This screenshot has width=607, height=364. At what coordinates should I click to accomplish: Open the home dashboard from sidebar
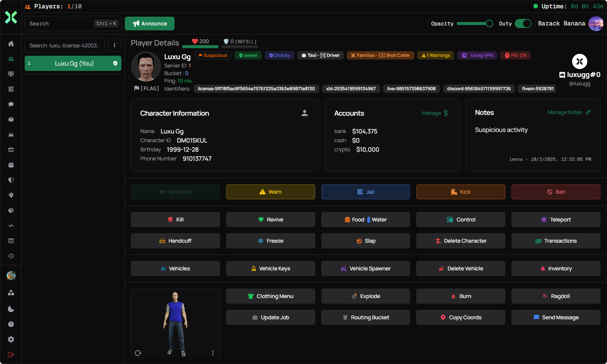point(11,44)
